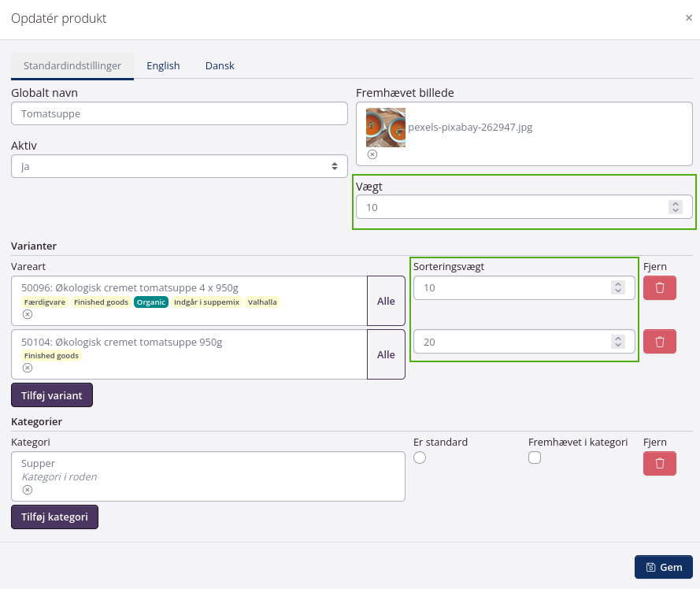Click the Vægt field stepper arrows

(x=675, y=207)
